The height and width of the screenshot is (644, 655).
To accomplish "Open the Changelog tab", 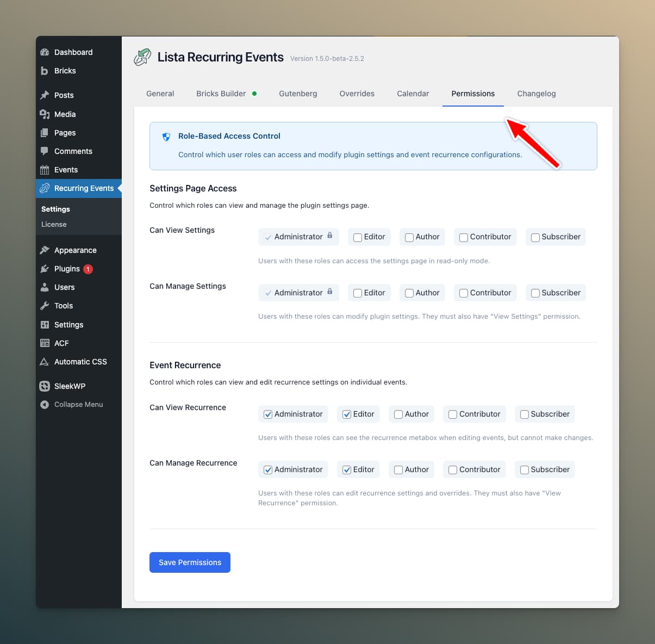I will pyautogui.click(x=536, y=94).
